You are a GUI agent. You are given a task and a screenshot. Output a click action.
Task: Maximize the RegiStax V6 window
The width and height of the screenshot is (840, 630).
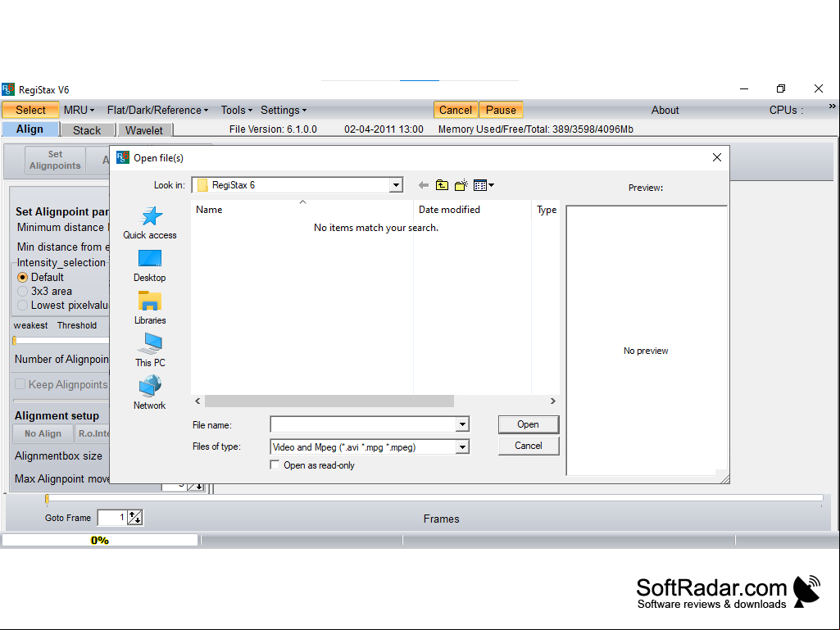[x=781, y=88]
